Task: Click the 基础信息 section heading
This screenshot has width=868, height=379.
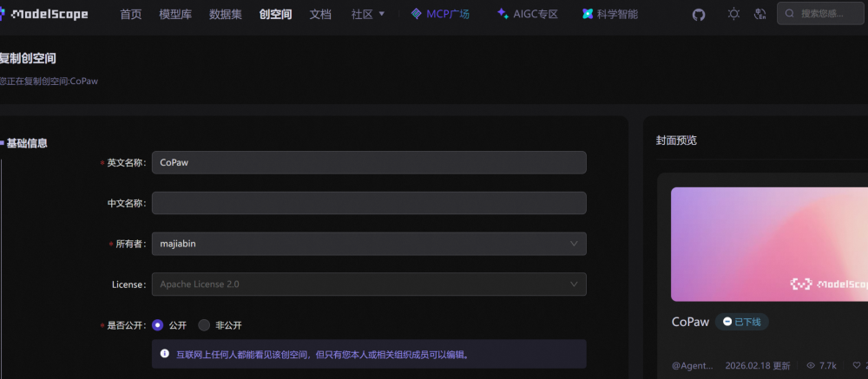Action: click(x=27, y=143)
